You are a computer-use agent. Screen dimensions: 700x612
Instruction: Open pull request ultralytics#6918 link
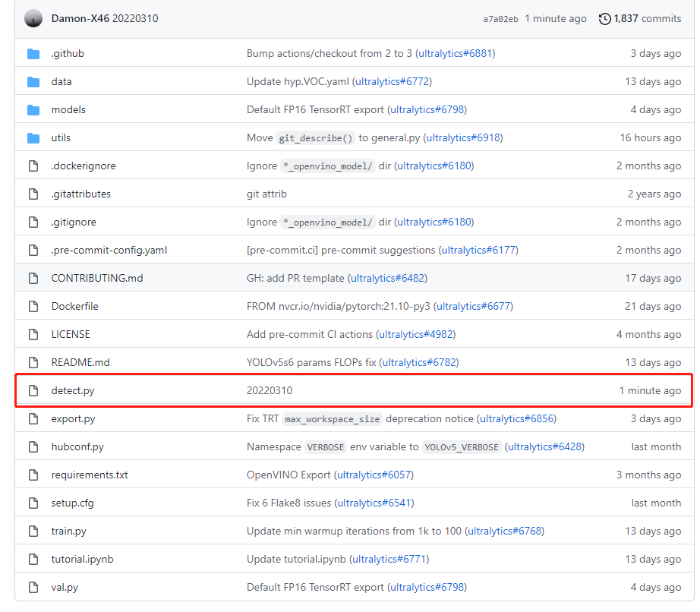[463, 138]
